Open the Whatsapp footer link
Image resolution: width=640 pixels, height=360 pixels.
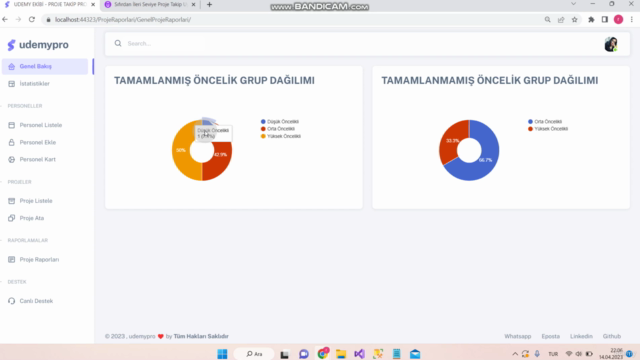tap(518, 336)
